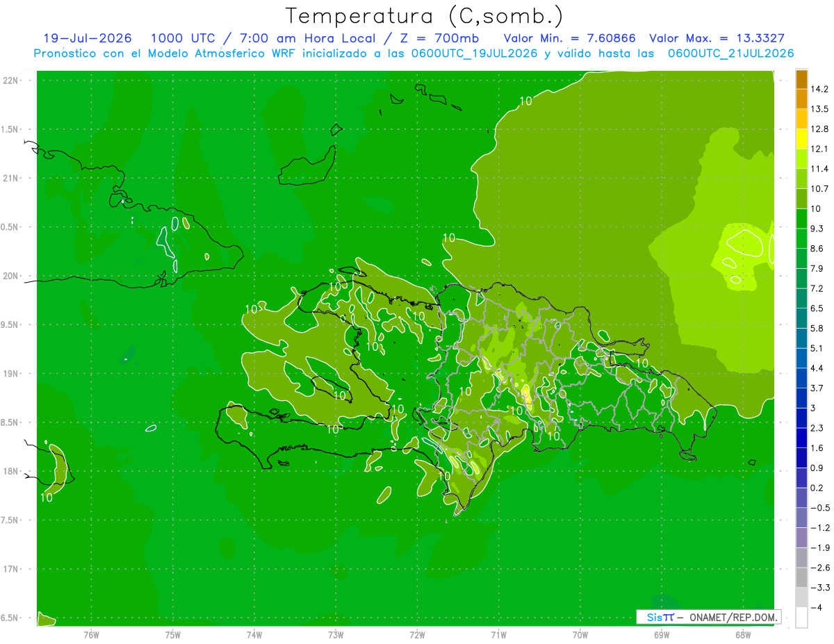Click colorbar value label "12.1"

coord(819,149)
